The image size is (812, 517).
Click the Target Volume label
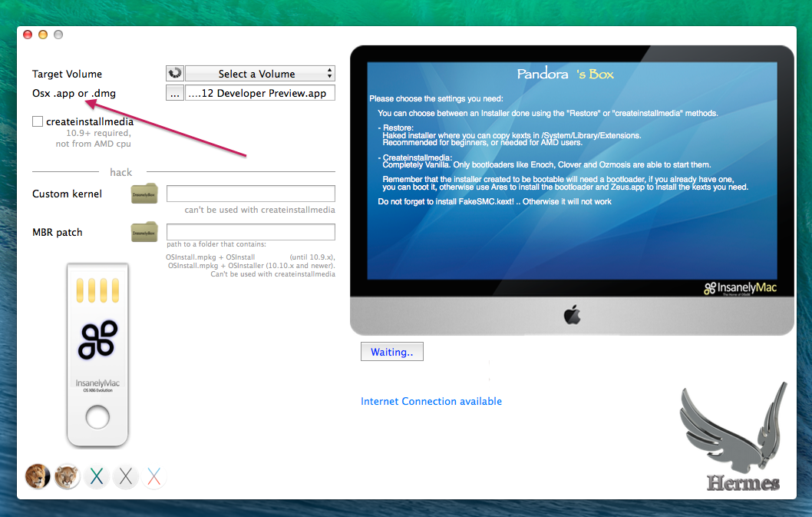[x=67, y=75]
